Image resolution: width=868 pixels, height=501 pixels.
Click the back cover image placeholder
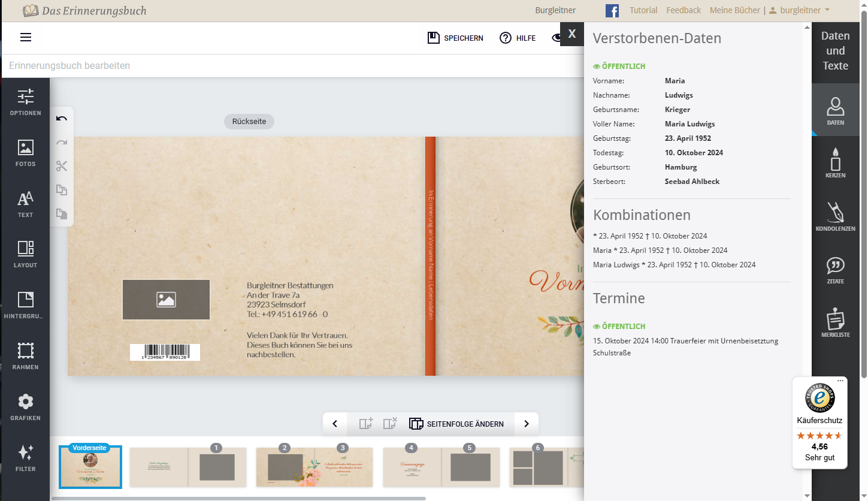[166, 300]
